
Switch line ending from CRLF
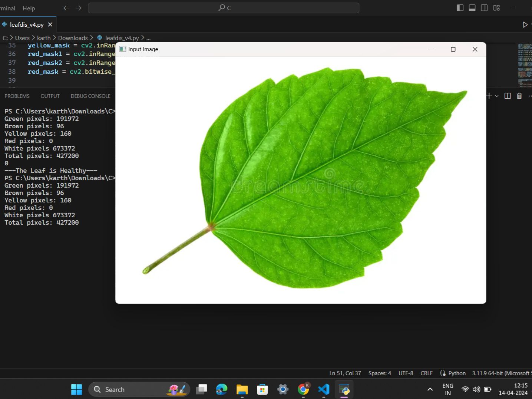pyautogui.click(x=426, y=373)
